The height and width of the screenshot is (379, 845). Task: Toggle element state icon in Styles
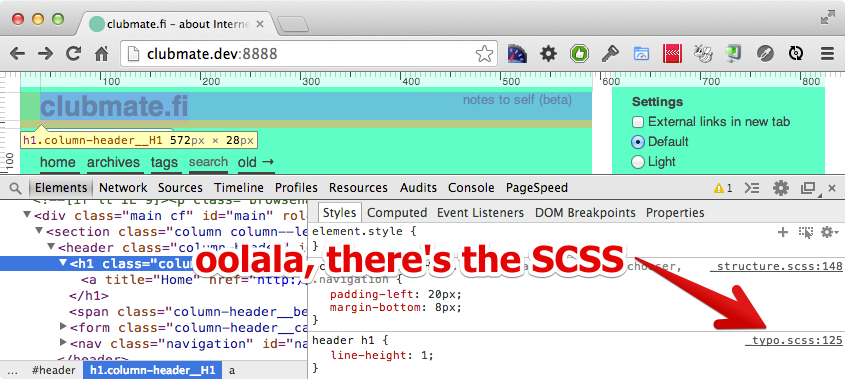click(806, 232)
